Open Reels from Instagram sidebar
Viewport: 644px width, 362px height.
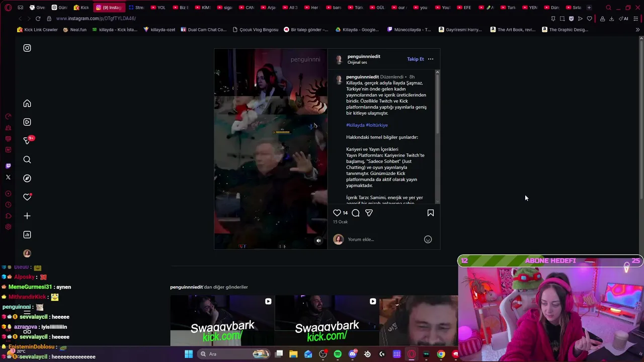coord(27,122)
